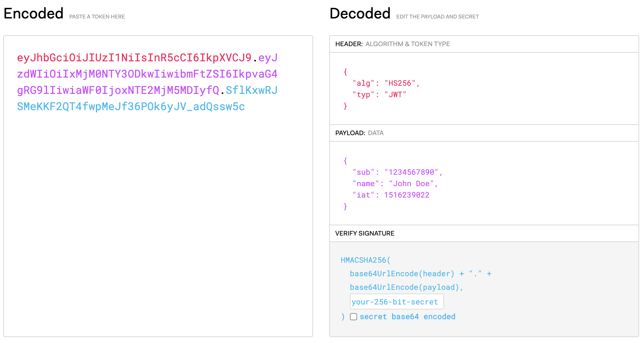Click the your-256-bit-secret input field

tap(397, 302)
